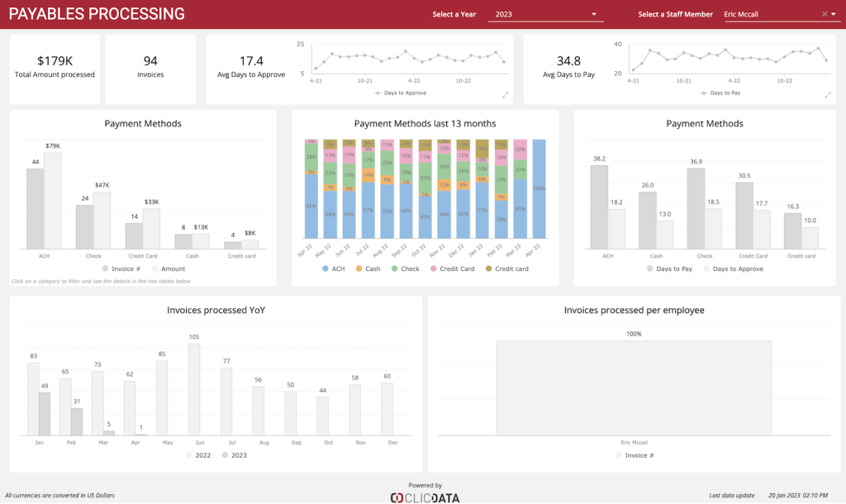Viewport: 846px width, 504px height.
Task: Click the ClicData logo in footer
Action: [x=425, y=497]
